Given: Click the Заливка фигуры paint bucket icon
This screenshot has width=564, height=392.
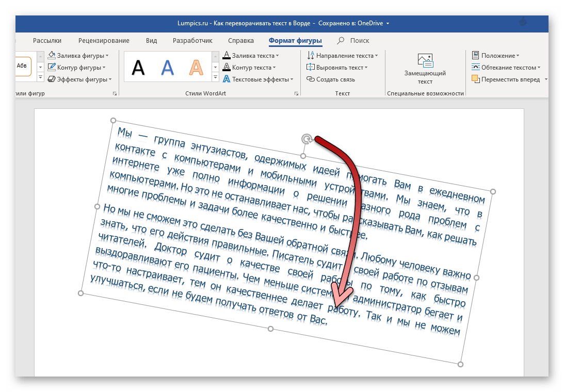Looking at the screenshot, I should point(52,55).
